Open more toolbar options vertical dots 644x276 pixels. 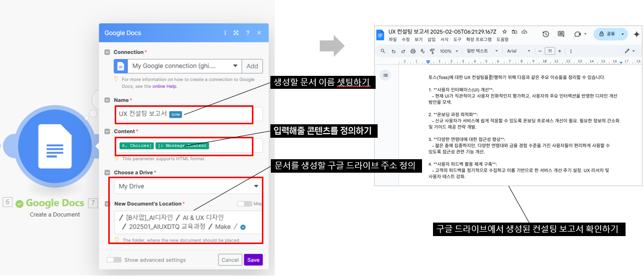[x=571, y=51]
